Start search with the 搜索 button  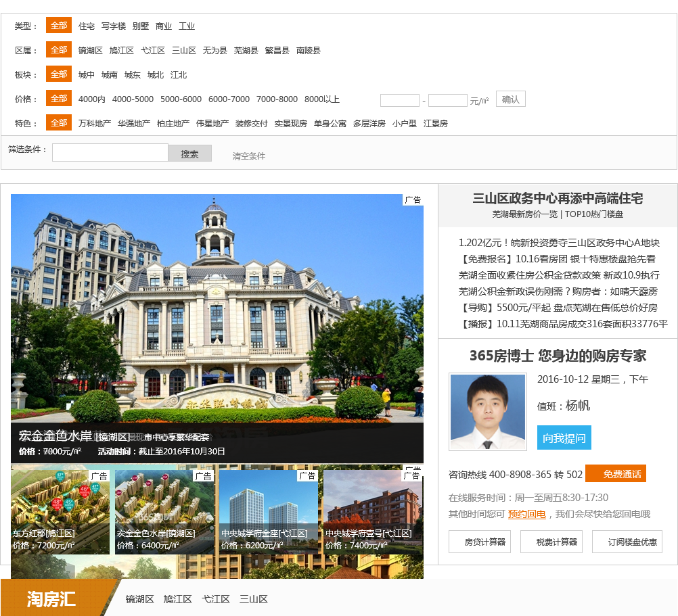[x=190, y=153]
